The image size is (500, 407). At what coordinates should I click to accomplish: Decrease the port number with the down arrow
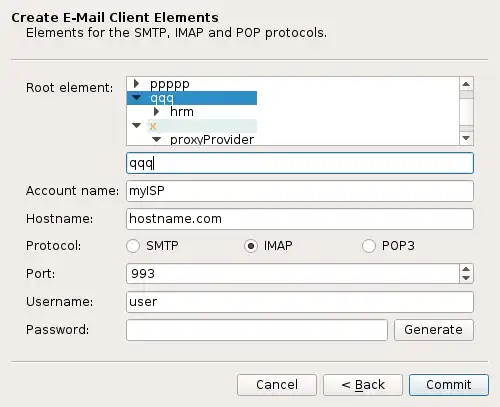tap(466, 278)
